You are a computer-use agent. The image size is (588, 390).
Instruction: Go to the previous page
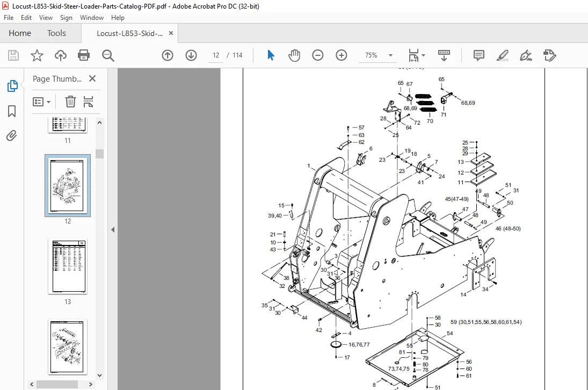tap(168, 55)
